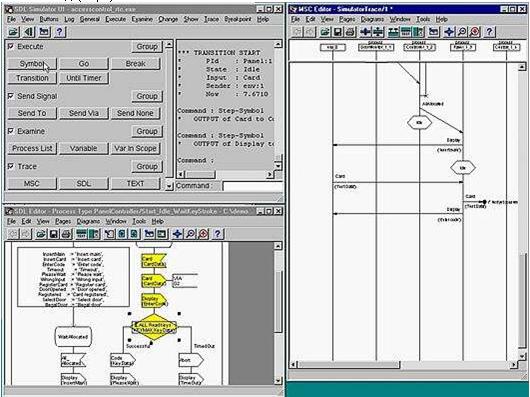The width and height of the screenshot is (530, 397).
Task: Click the MSC trace button
Action: pos(32,183)
